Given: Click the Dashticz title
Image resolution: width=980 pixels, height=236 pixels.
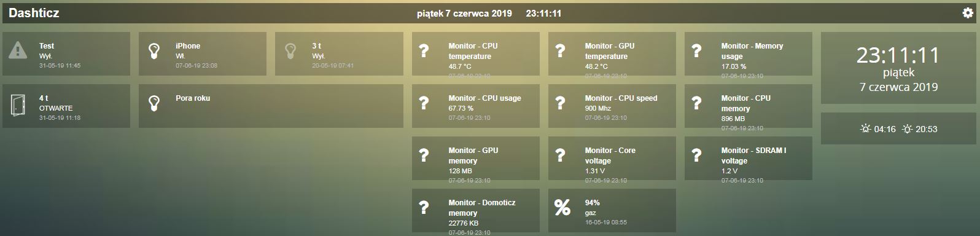Looking at the screenshot, I should [34, 13].
